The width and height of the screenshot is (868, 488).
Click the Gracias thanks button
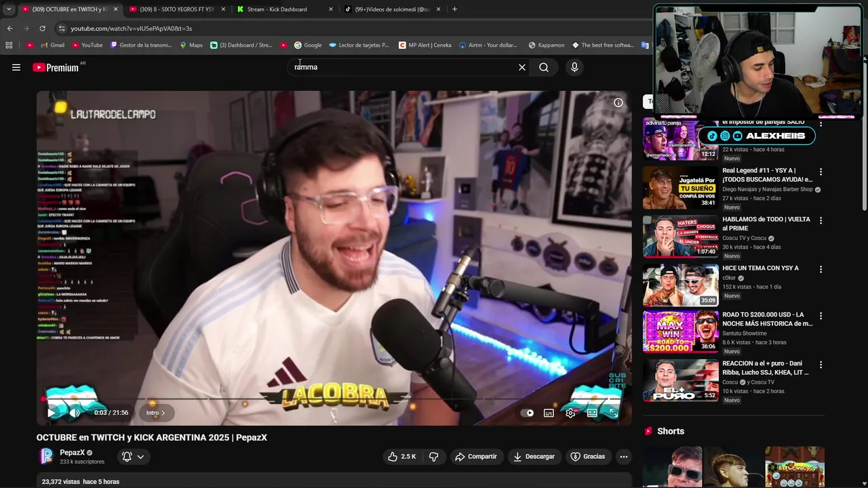click(588, 457)
